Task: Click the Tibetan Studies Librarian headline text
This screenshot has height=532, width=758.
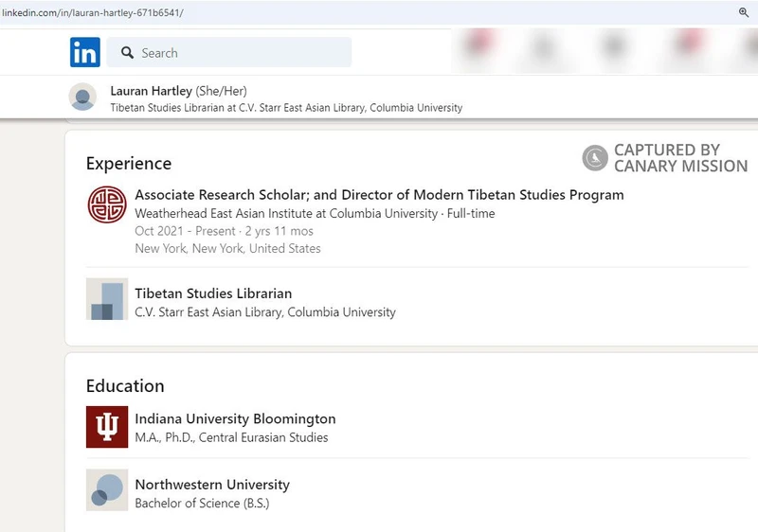Action: pyautogui.click(x=286, y=108)
